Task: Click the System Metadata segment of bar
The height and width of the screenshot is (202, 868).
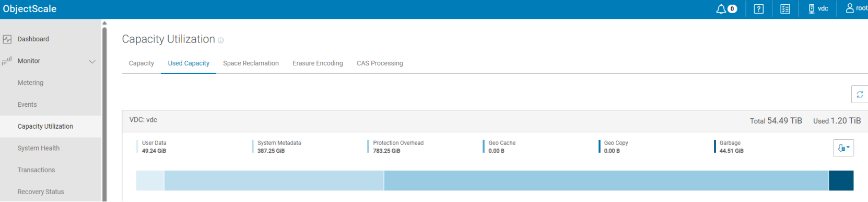Action: (274, 181)
